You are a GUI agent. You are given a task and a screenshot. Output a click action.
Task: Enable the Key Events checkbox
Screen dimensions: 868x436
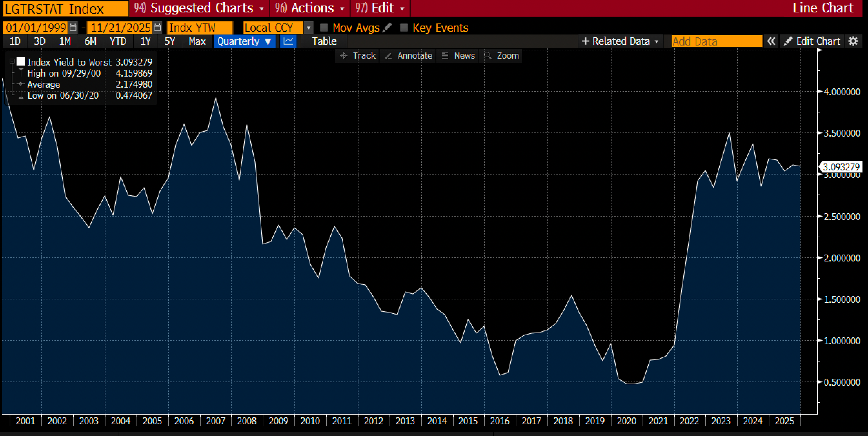pos(404,28)
